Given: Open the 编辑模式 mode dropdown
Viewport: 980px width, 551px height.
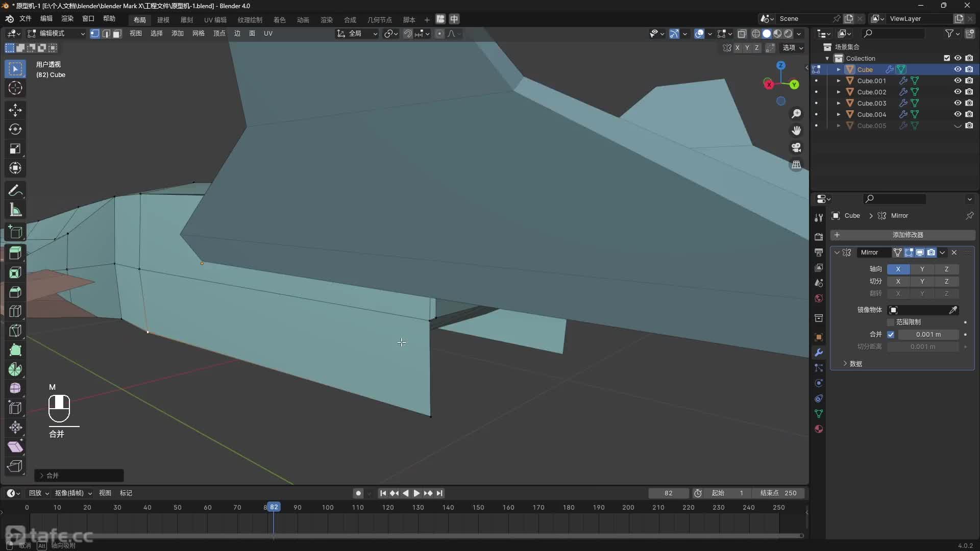Looking at the screenshot, I should [x=56, y=34].
